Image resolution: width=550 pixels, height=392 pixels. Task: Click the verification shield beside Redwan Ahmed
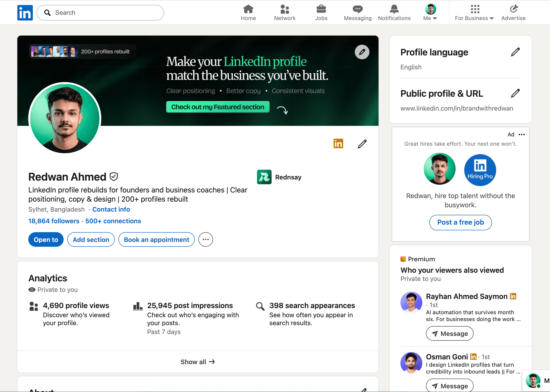point(114,177)
